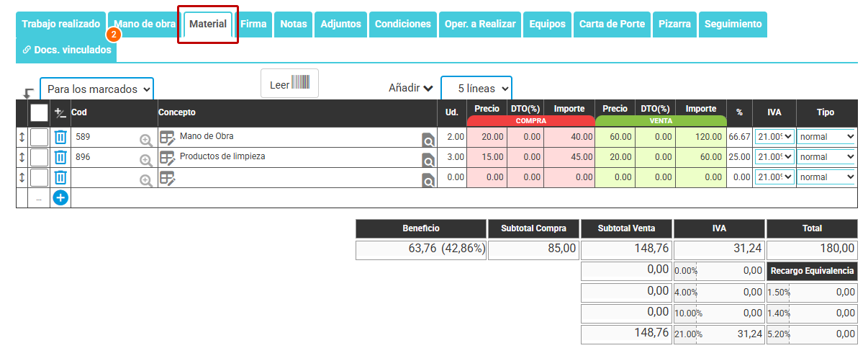Edit the Mano de Obra concept table icon
This screenshot has width=868, height=361.
(168, 138)
